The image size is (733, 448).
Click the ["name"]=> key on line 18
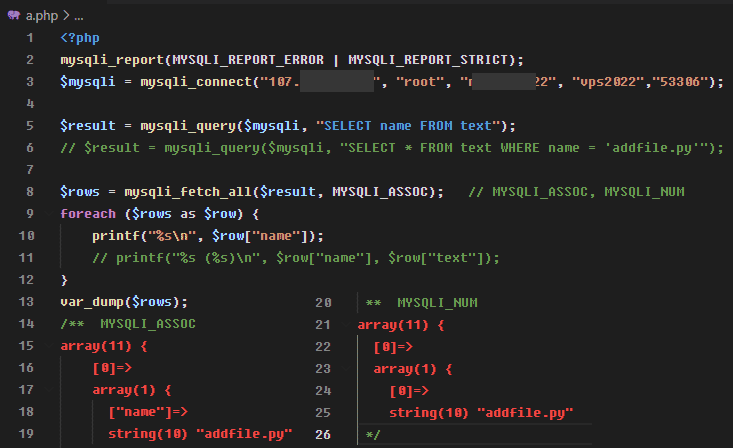(x=148, y=412)
